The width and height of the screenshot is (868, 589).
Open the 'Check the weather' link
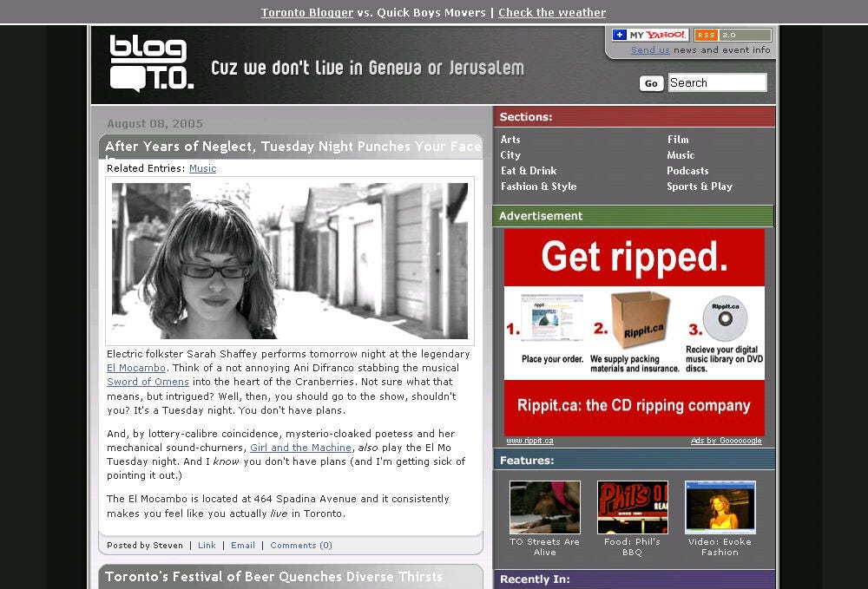point(552,12)
